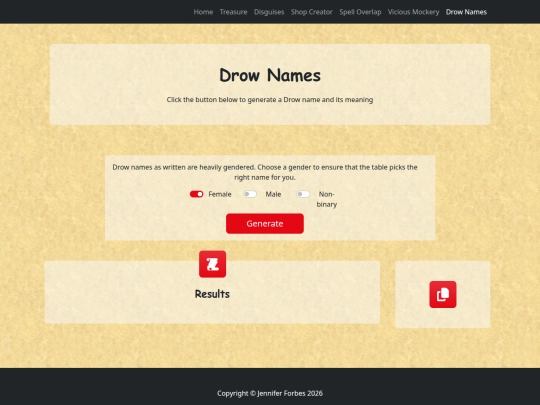Viewport: 540px width, 405px height.
Task: Open the Spell Overlap page
Action: point(360,12)
